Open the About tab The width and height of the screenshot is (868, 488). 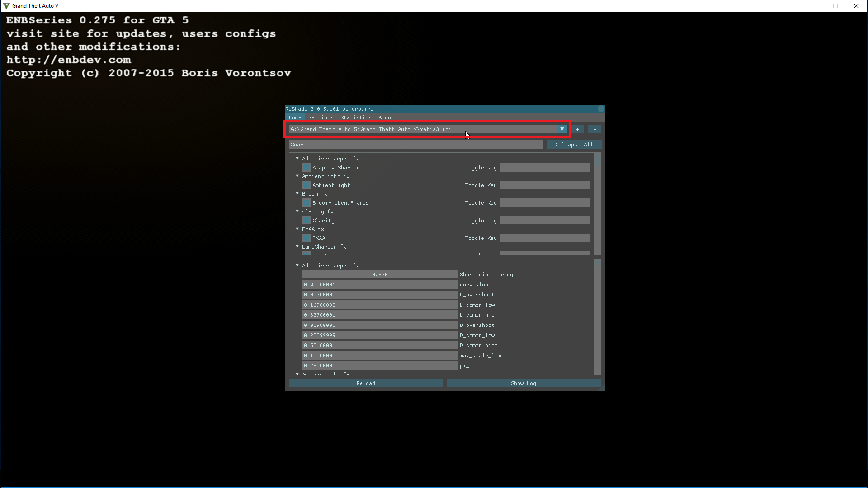point(386,117)
